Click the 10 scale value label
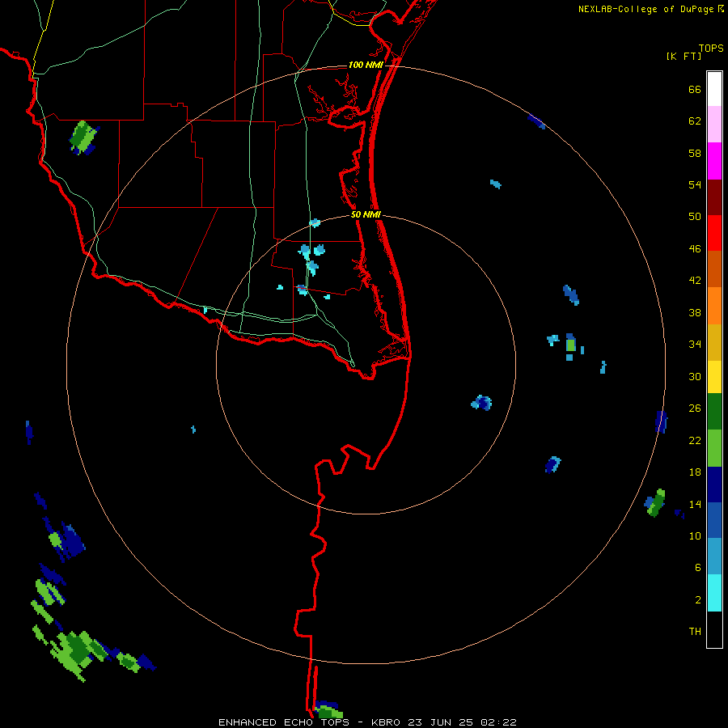728x728 pixels. pyautogui.click(x=695, y=535)
